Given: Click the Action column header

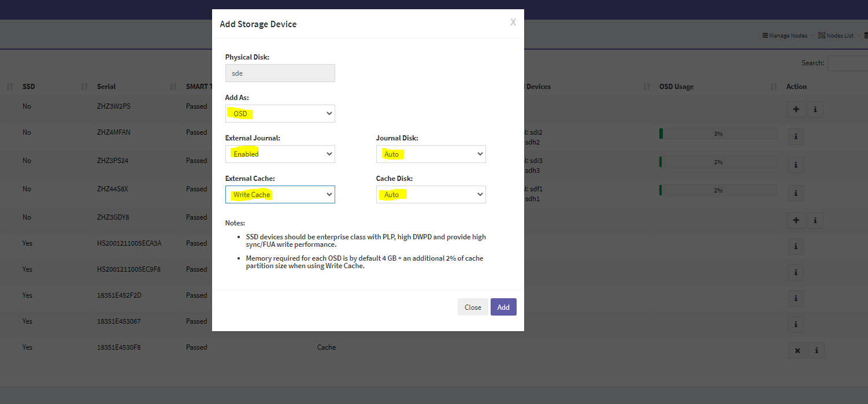Looking at the screenshot, I should click(796, 87).
